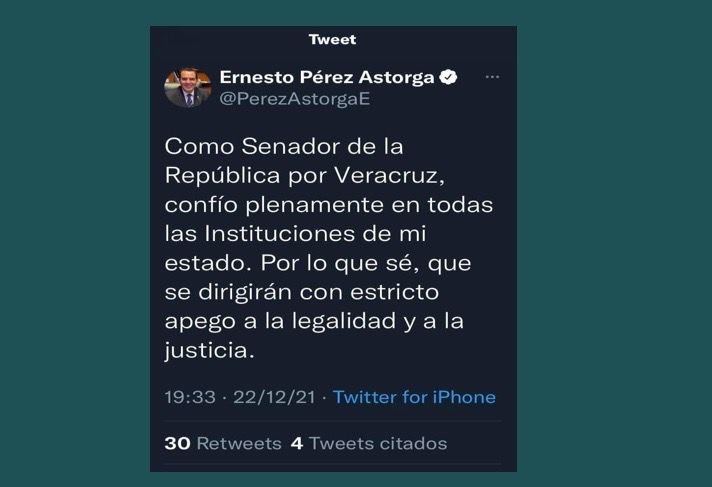View the list of 30 Retweets
Viewport: 712px width, 487px height.
(223, 443)
